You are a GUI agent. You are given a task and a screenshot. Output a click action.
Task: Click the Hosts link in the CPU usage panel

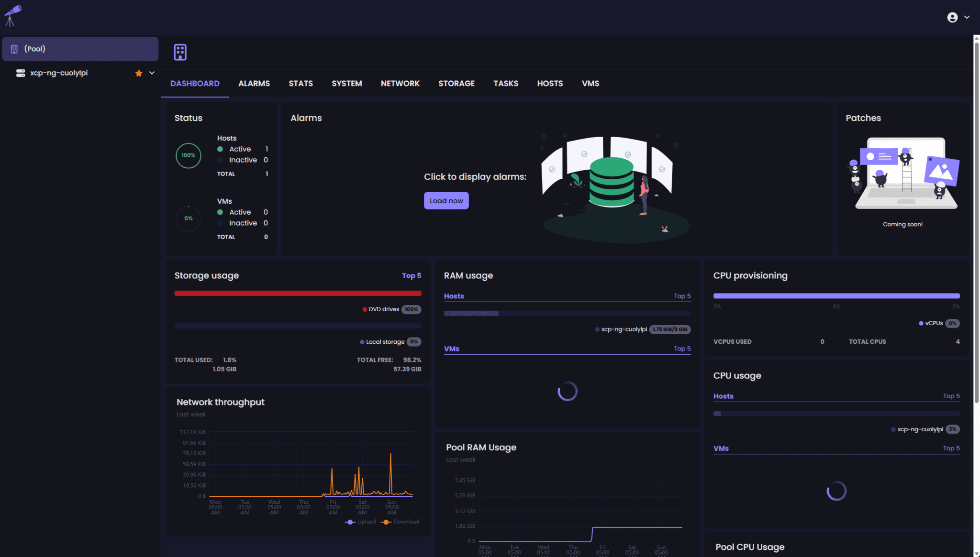pyautogui.click(x=723, y=396)
